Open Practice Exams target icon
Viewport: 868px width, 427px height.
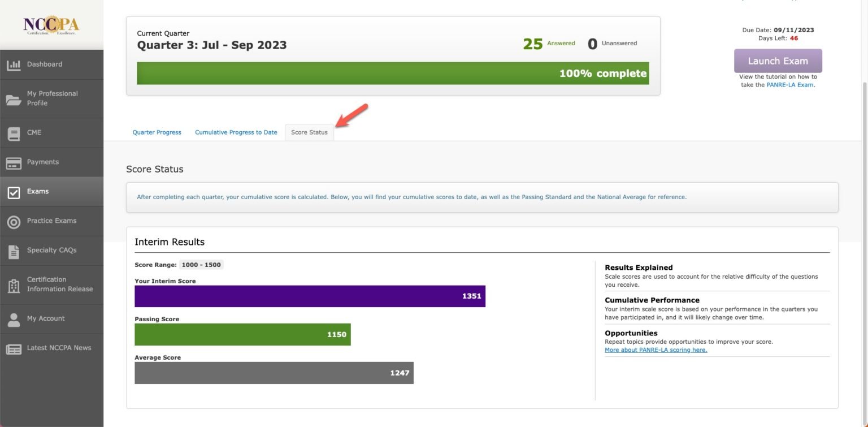click(x=14, y=222)
